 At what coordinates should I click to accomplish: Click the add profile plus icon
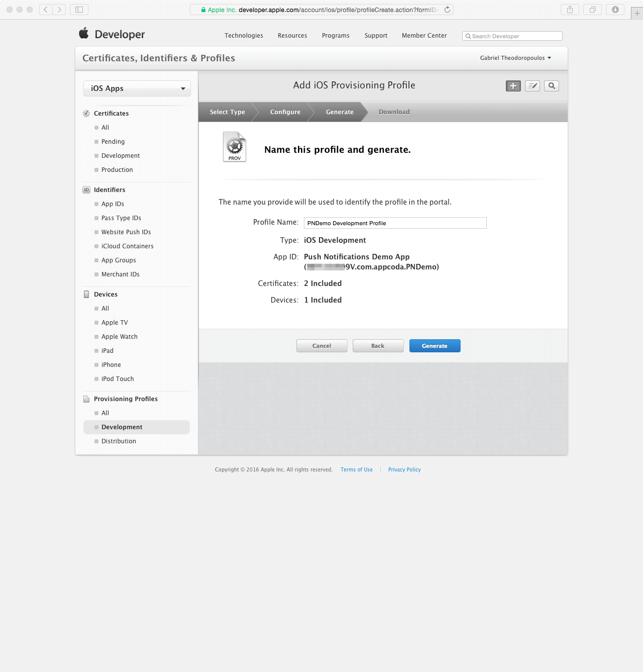pos(513,86)
